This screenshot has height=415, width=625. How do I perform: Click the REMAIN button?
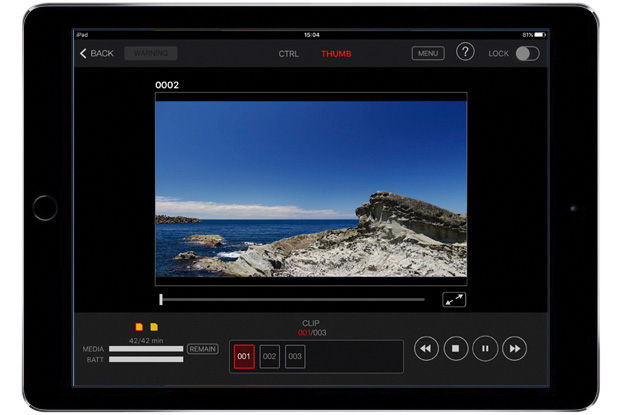pyautogui.click(x=203, y=349)
